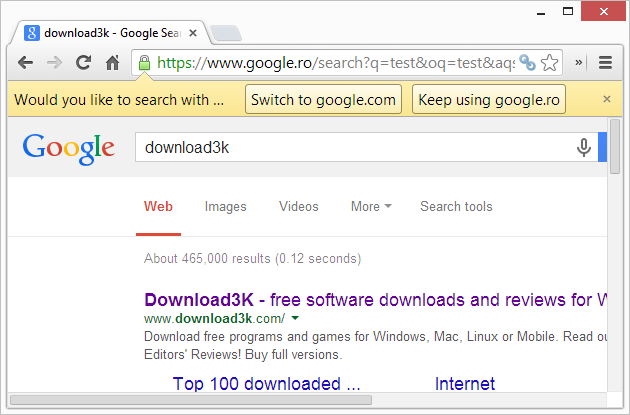Reload the page with refresh icon
This screenshot has height=415, width=630.
pyautogui.click(x=84, y=63)
